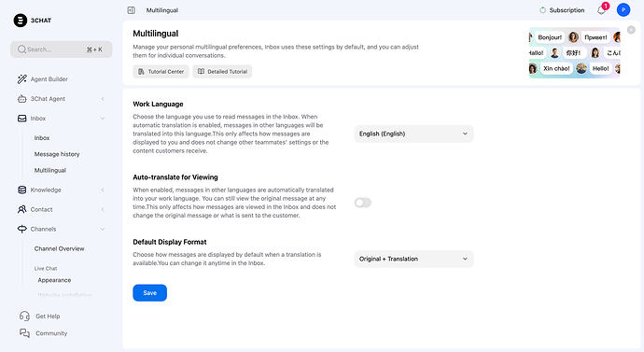This screenshot has width=644, height=352.
Task: Click the Default Display Format heading
Action: click(170, 243)
